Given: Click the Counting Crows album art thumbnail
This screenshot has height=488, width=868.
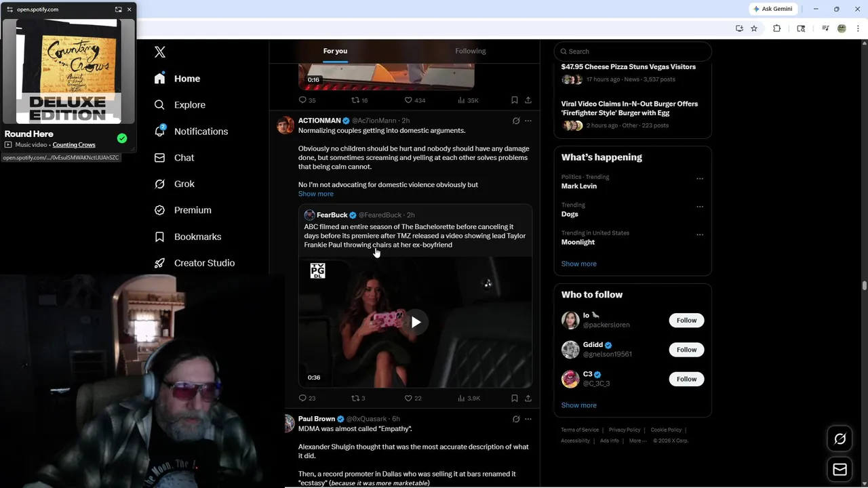Looking at the screenshot, I should pos(68,71).
